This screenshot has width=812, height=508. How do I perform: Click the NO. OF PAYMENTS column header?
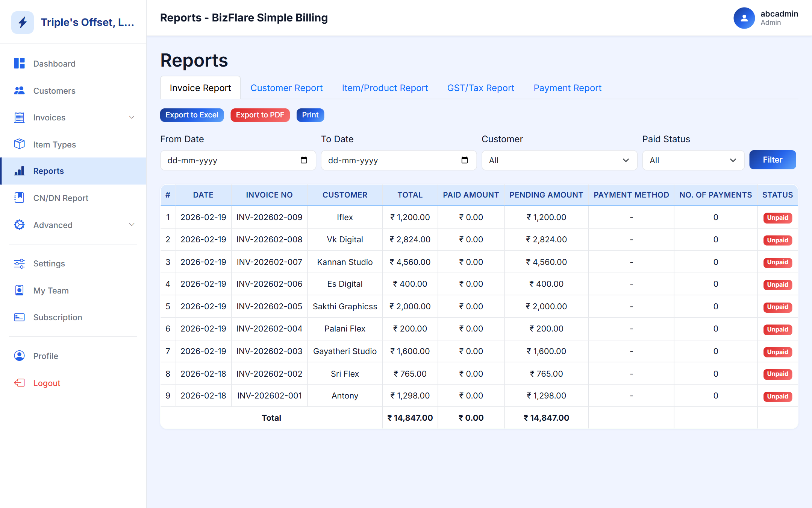715,195
